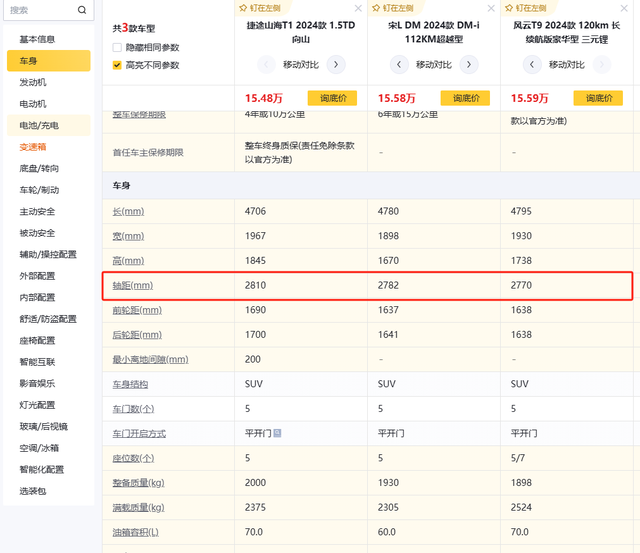Jump to 被动安全 section
The image size is (640, 553).
(x=37, y=233)
